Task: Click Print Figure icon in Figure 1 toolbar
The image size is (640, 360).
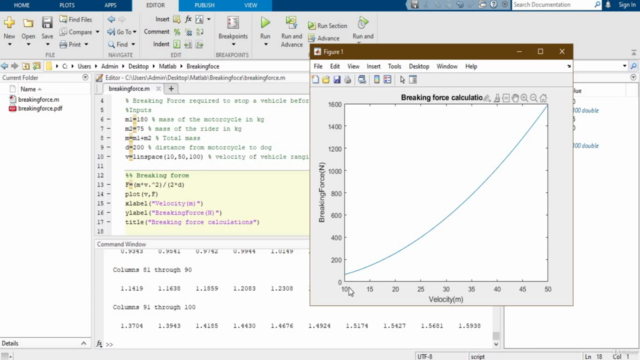Action: pyautogui.click(x=348, y=80)
